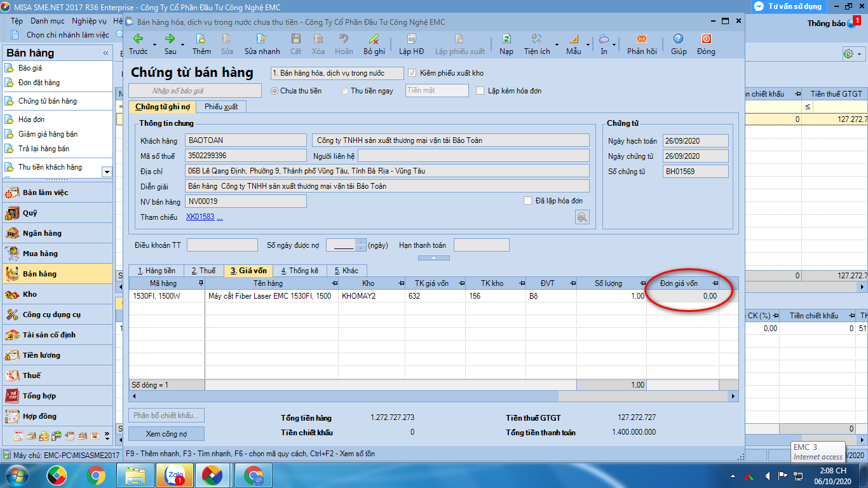Open the Nghiệp vụ menu
This screenshot has height=488, width=868.
[89, 21]
